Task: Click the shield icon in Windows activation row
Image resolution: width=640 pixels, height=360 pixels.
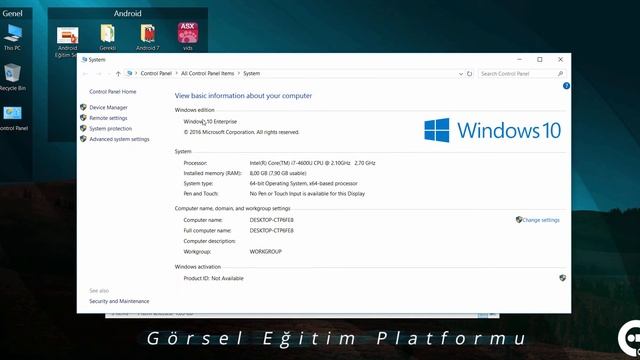Action: coord(562,278)
